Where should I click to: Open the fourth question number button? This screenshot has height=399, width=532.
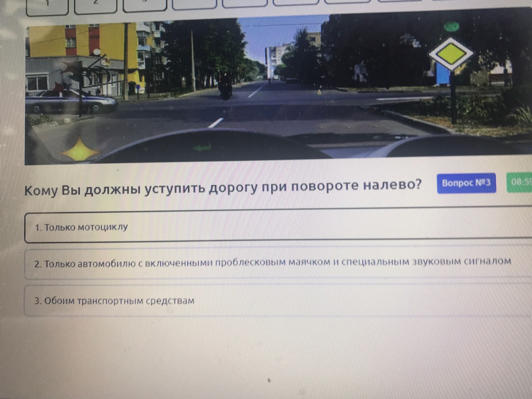[x=194, y=4]
